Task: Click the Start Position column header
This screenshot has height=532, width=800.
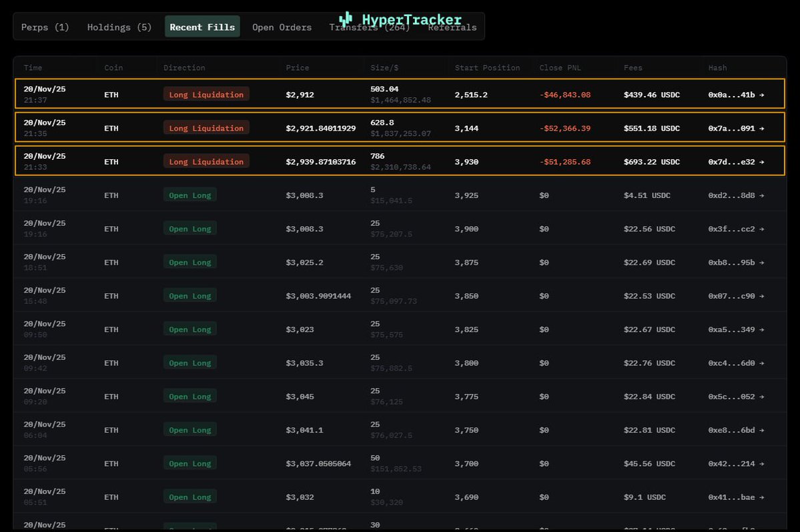Action: tap(487, 68)
